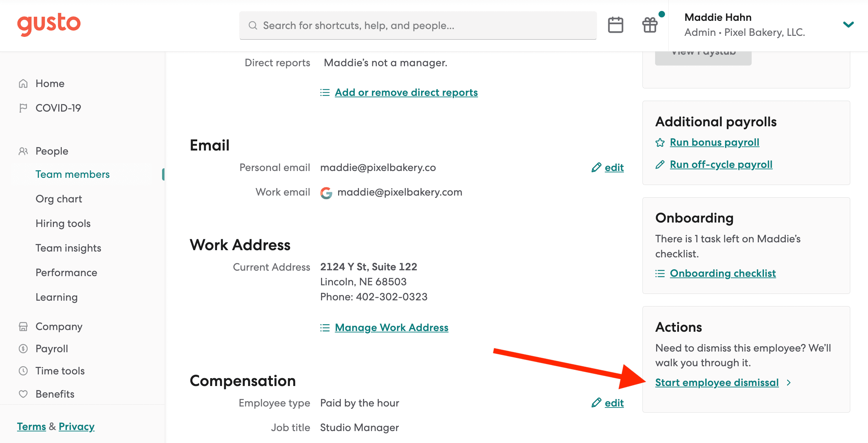Click the COVID-19 sidebar icon
Image resolution: width=868 pixels, height=443 pixels.
(x=23, y=108)
